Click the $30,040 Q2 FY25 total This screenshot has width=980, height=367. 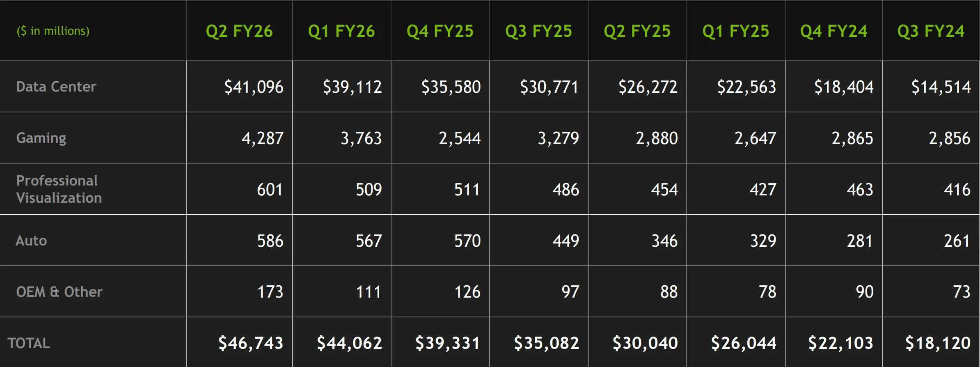click(645, 343)
